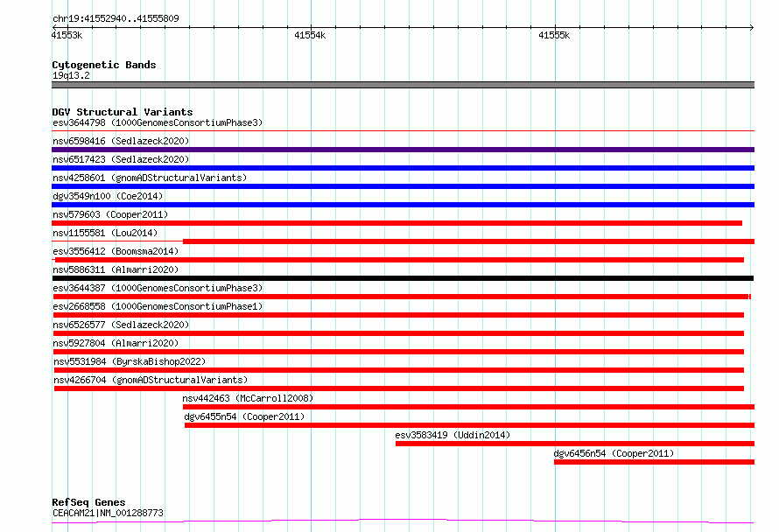Click the dgv6456n54 red variant bar
The height and width of the screenshot is (532, 779).
[655, 462]
